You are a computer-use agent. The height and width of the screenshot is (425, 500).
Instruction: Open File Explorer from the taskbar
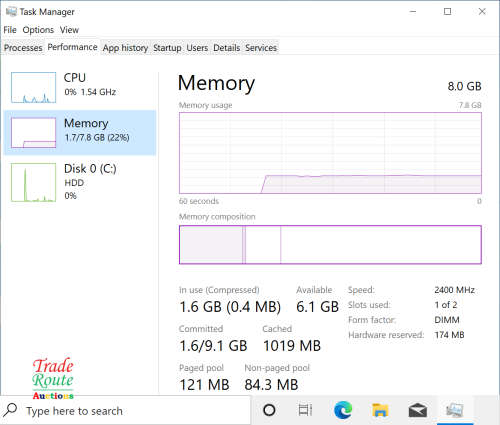point(380,410)
